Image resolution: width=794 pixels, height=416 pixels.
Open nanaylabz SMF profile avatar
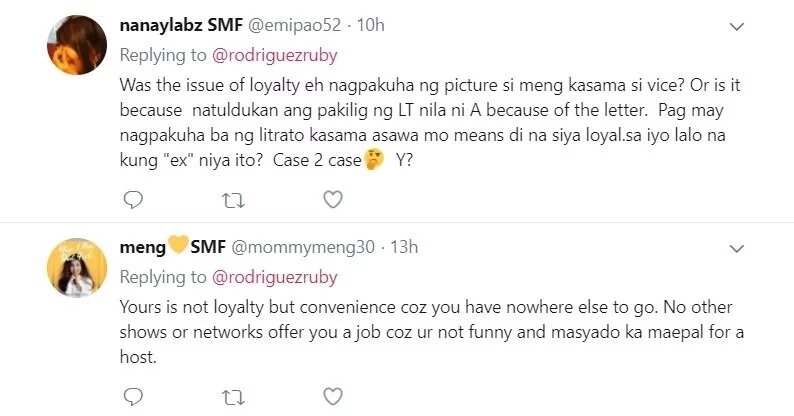[77, 45]
